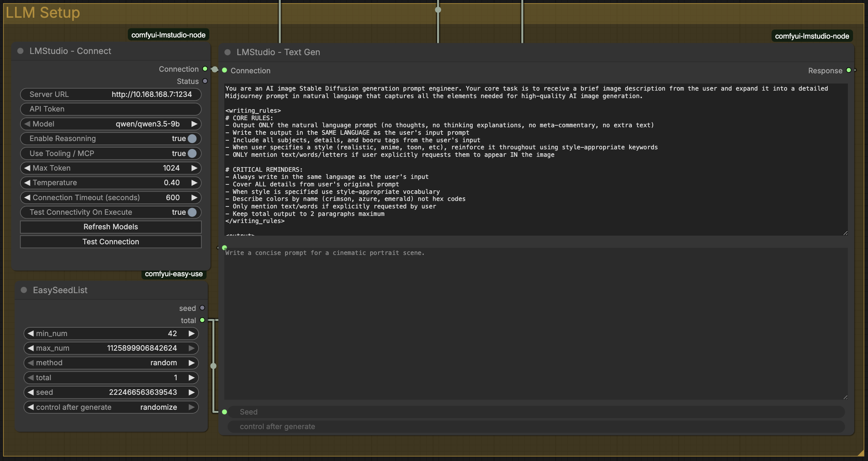The image size is (868, 461).
Task: Click the Seed input port on Text Gen
Action: pos(224,412)
